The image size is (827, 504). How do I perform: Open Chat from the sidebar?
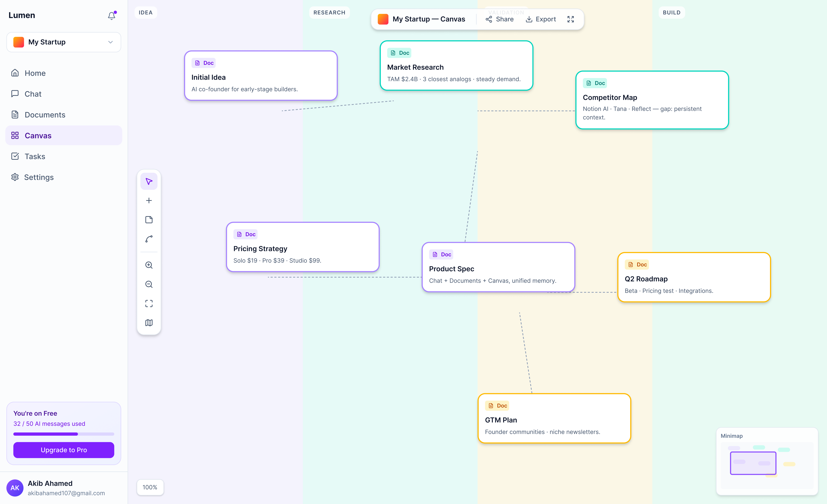click(x=64, y=94)
